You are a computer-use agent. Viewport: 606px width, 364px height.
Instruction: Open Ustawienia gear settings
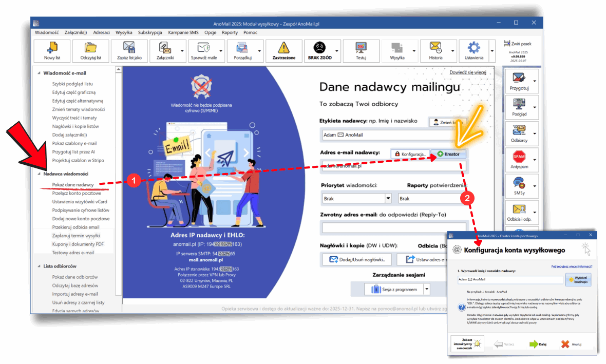pos(474,51)
